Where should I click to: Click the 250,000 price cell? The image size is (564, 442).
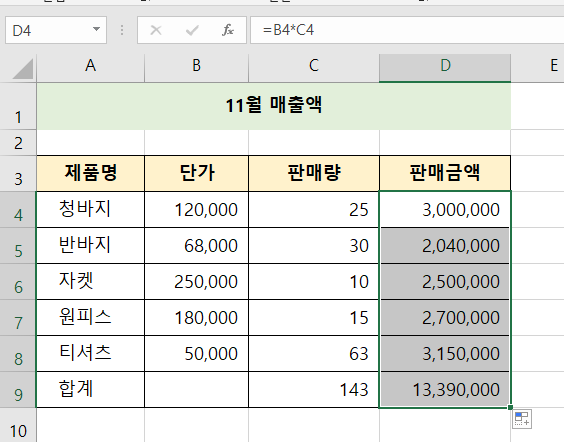tap(196, 281)
